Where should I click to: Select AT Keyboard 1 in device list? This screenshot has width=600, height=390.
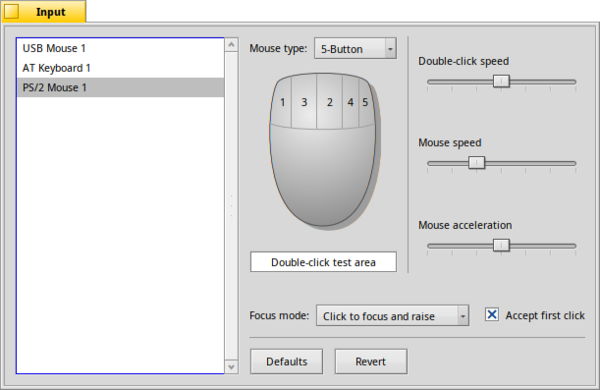point(121,68)
